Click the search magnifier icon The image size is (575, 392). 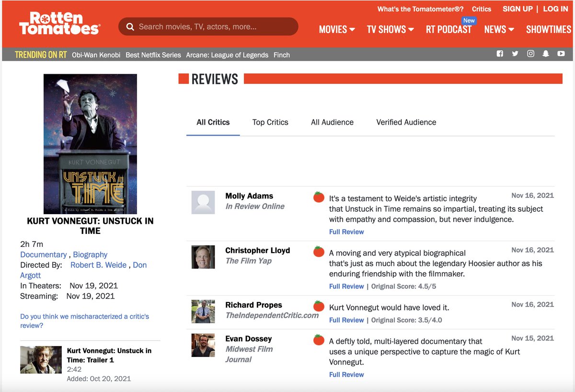(x=130, y=27)
